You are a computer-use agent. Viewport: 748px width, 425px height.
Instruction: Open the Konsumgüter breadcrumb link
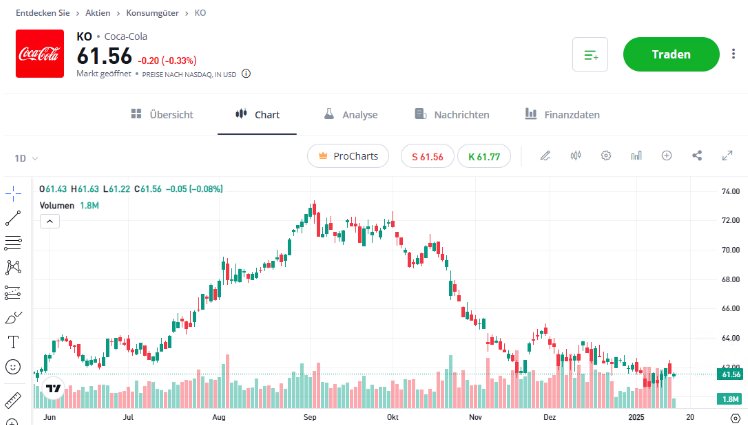click(x=152, y=13)
